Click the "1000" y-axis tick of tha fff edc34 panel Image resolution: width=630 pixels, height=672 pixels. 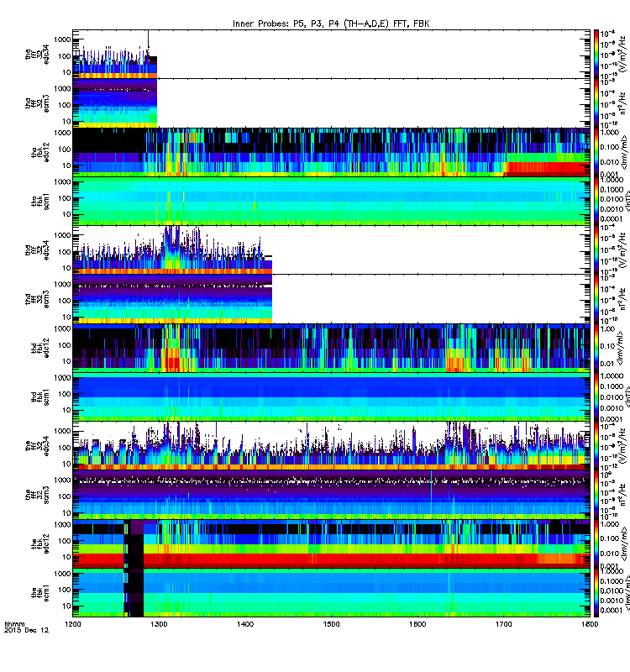pyautogui.click(x=62, y=39)
